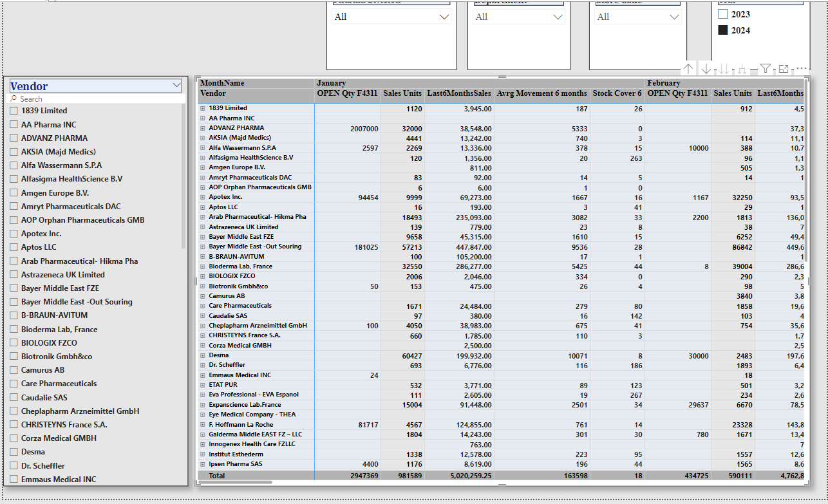Uncheck the 2024 year box
Image resolution: width=828 pixels, height=504 pixels.
[723, 30]
